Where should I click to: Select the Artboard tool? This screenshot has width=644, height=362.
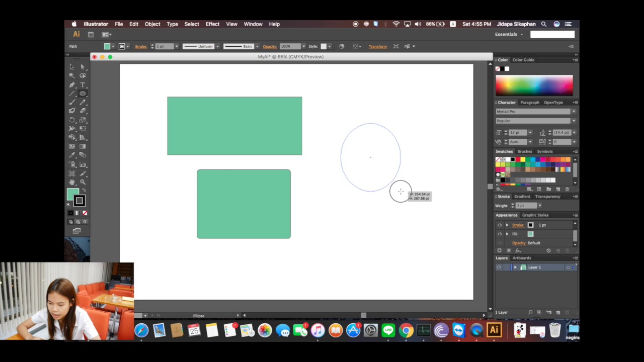(72, 173)
